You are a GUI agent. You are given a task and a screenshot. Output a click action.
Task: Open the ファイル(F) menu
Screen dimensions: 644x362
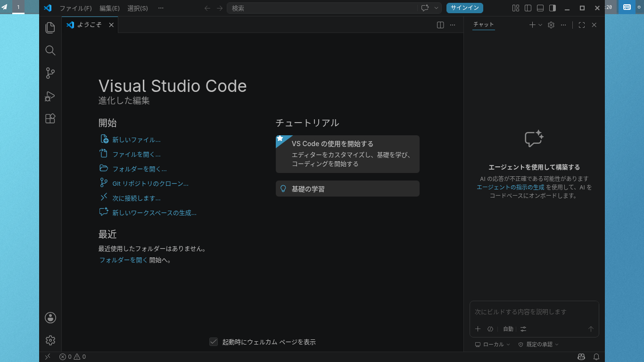(x=75, y=8)
